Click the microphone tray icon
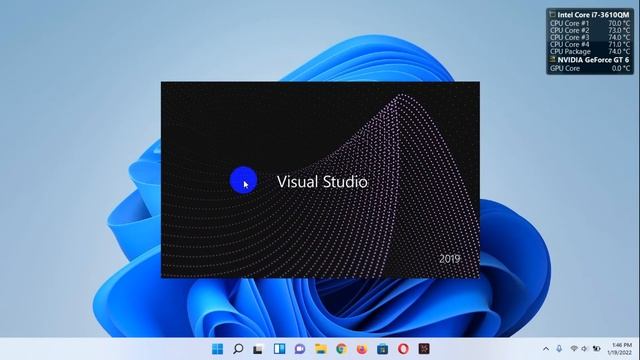 [559, 349]
